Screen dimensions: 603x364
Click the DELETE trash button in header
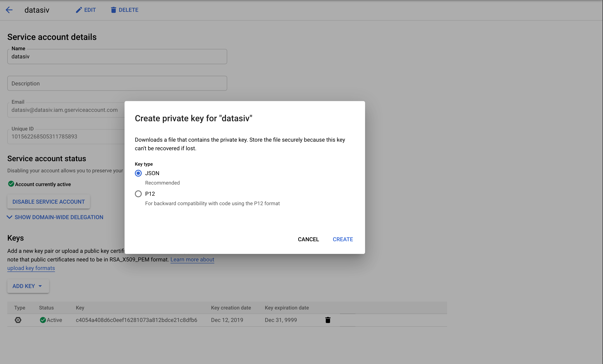pyautogui.click(x=125, y=10)
